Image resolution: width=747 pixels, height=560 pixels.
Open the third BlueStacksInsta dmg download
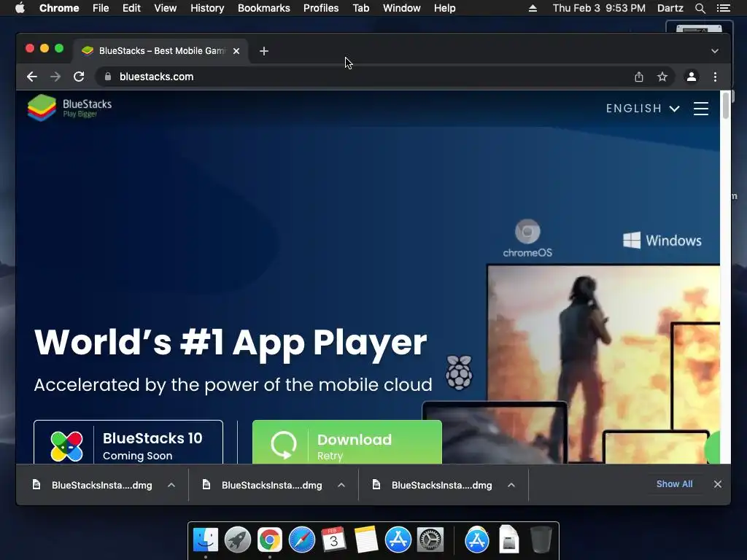[433, 485]
